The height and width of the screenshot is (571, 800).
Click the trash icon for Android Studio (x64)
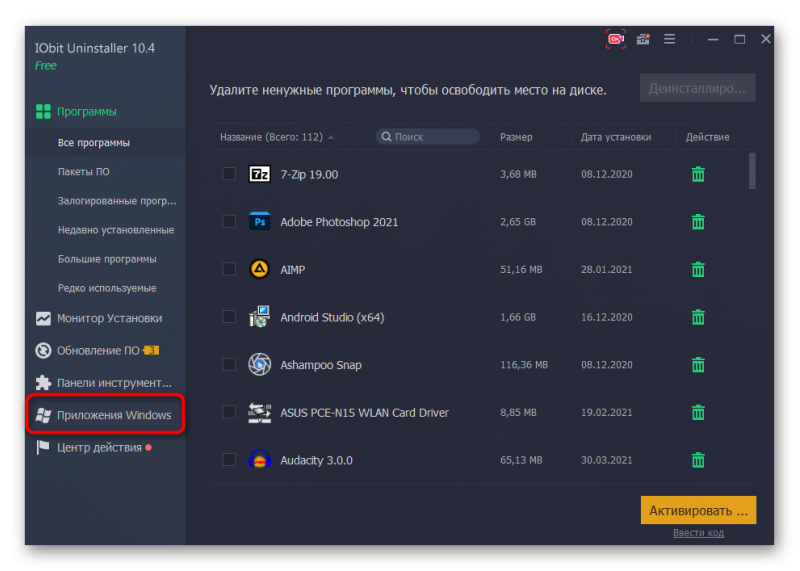(698, 317)
